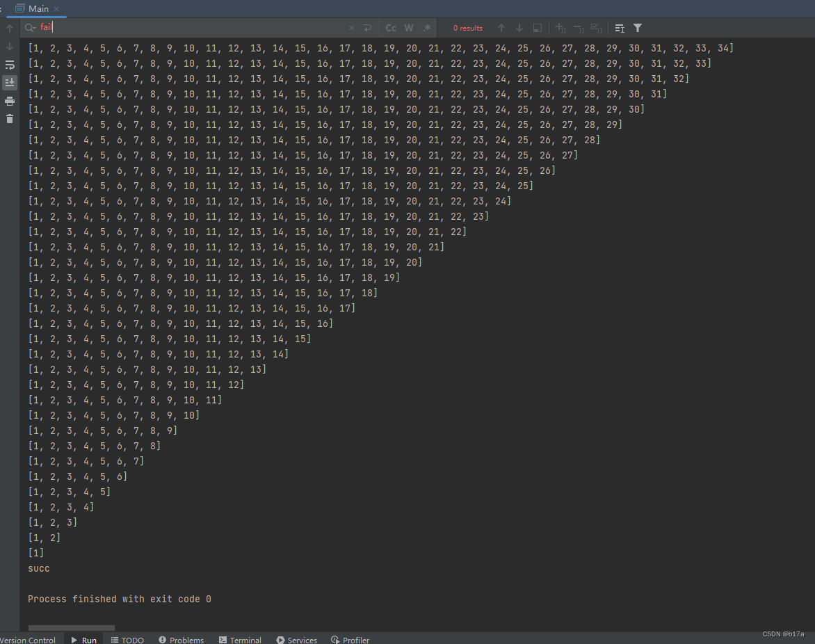Click the output line ending in 20]

coord(225,262)
